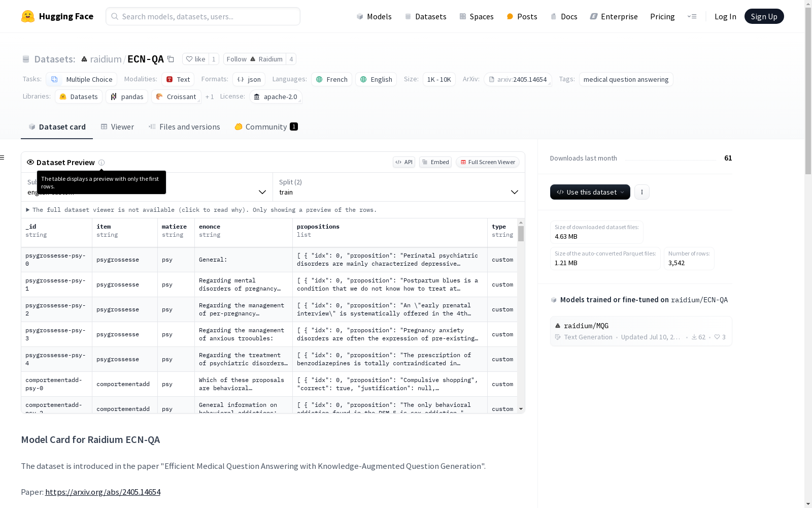Filter by the English language tag
This screenshot has height=508, width=812.
tap(376, 79)
